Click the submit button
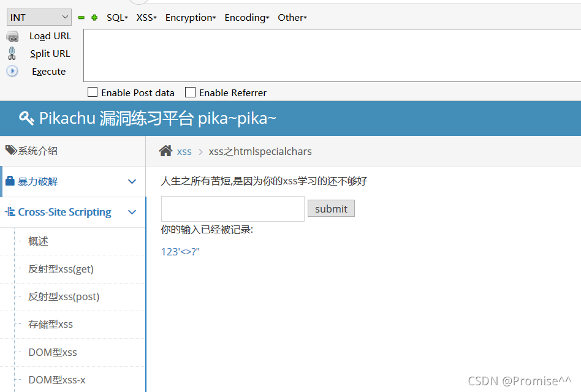The width and height of the screenshot is (581, 392). [x=331, y=208]
